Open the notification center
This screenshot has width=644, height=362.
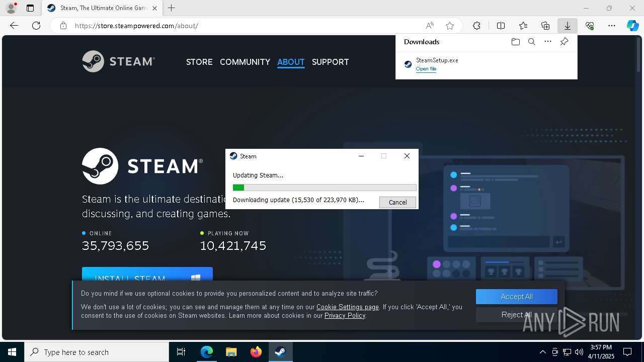[x=627, y=352]
